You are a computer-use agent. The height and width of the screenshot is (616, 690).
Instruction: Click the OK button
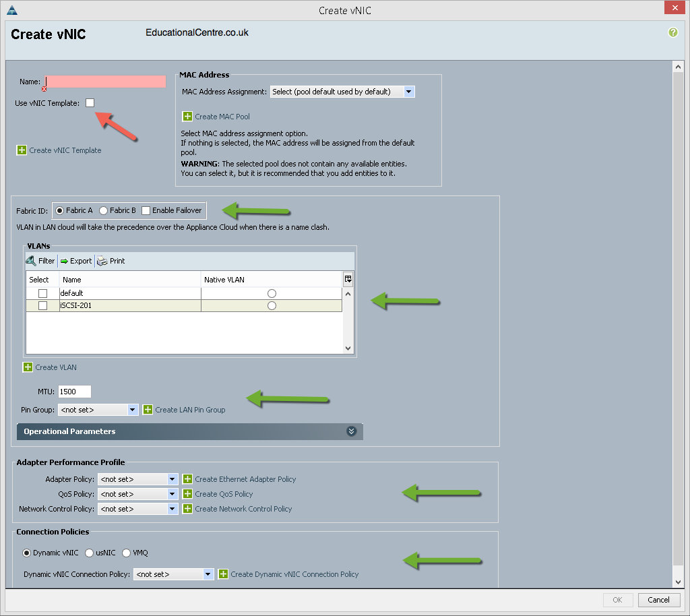(x=617, y=600)
